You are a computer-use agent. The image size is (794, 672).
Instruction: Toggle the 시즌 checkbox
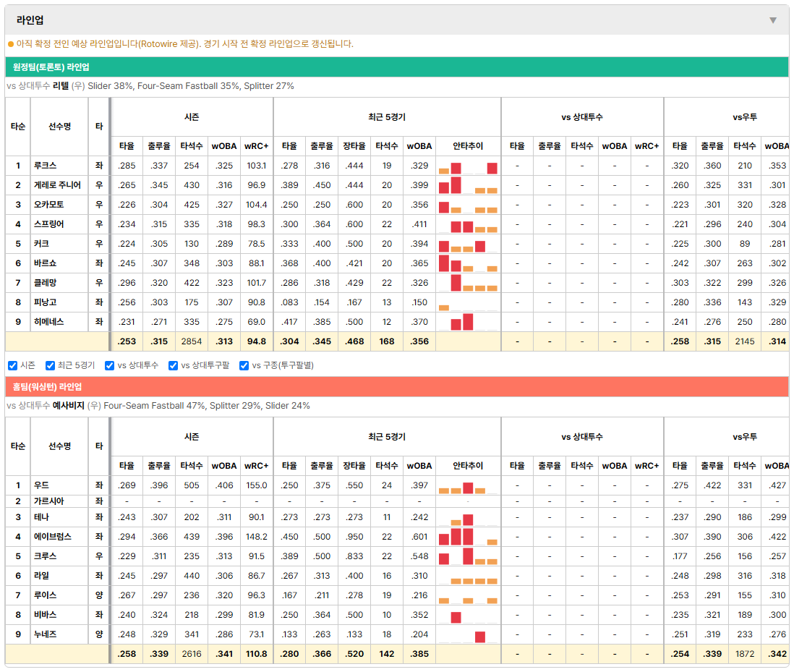pyautogui.click(x=13, y=365)
